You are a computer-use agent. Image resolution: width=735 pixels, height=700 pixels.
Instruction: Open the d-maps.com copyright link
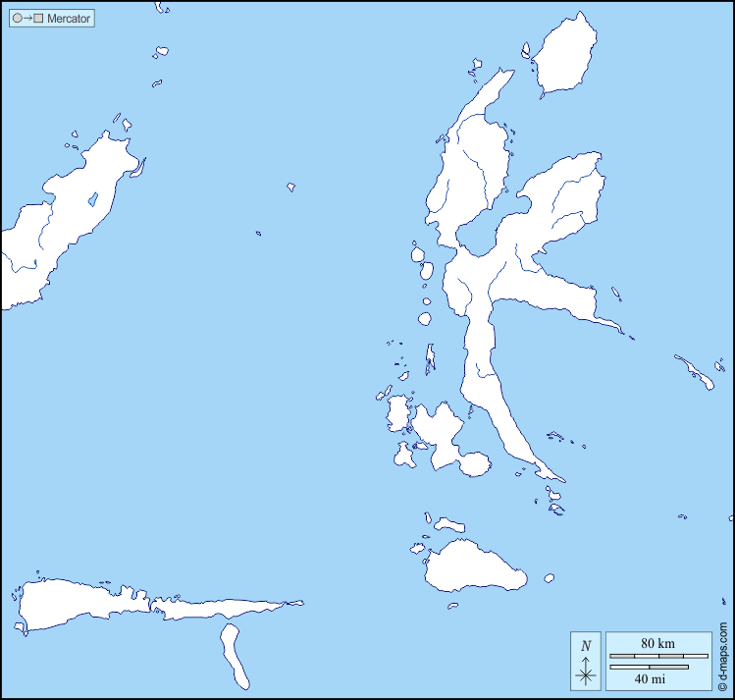[x=722, y=657]
